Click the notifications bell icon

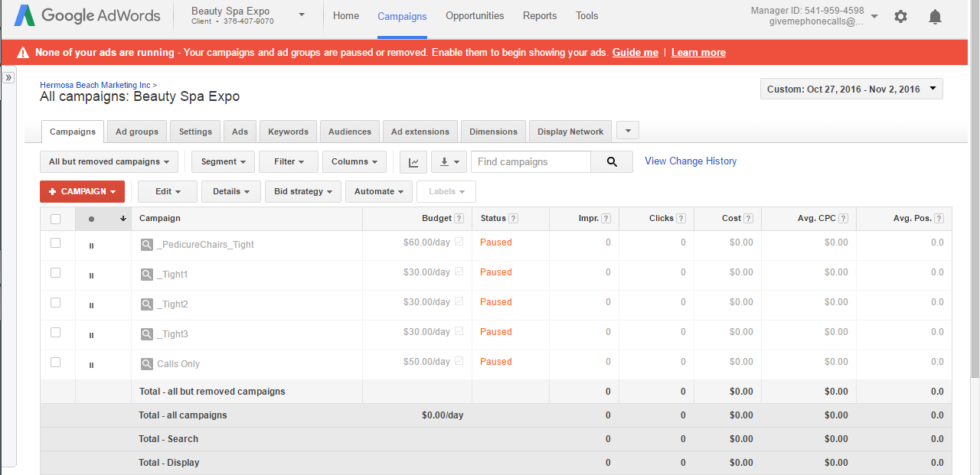(x=935, y=17)
